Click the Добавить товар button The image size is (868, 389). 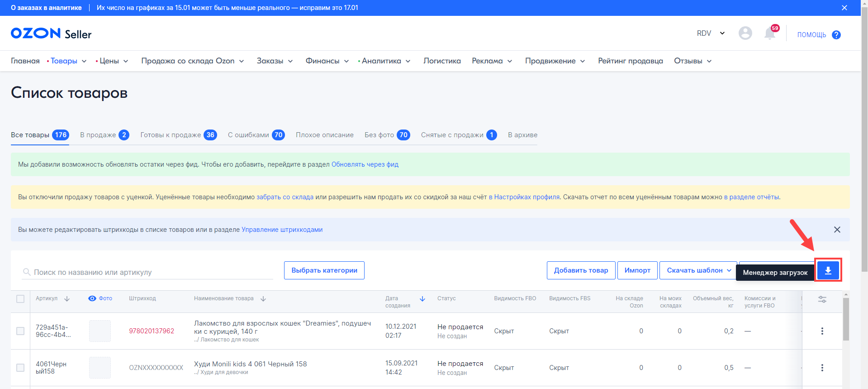tap(581, 270)
